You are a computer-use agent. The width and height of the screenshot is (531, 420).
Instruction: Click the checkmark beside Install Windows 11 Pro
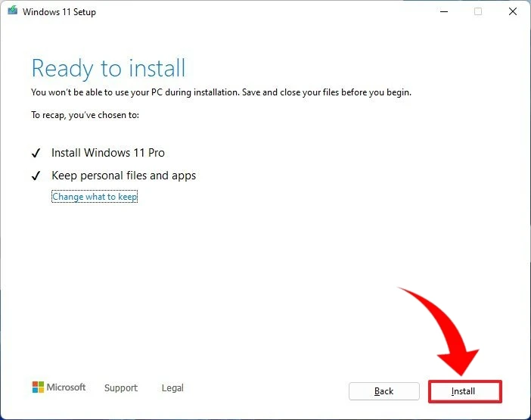pyautogui.click(x=36, y=153)
